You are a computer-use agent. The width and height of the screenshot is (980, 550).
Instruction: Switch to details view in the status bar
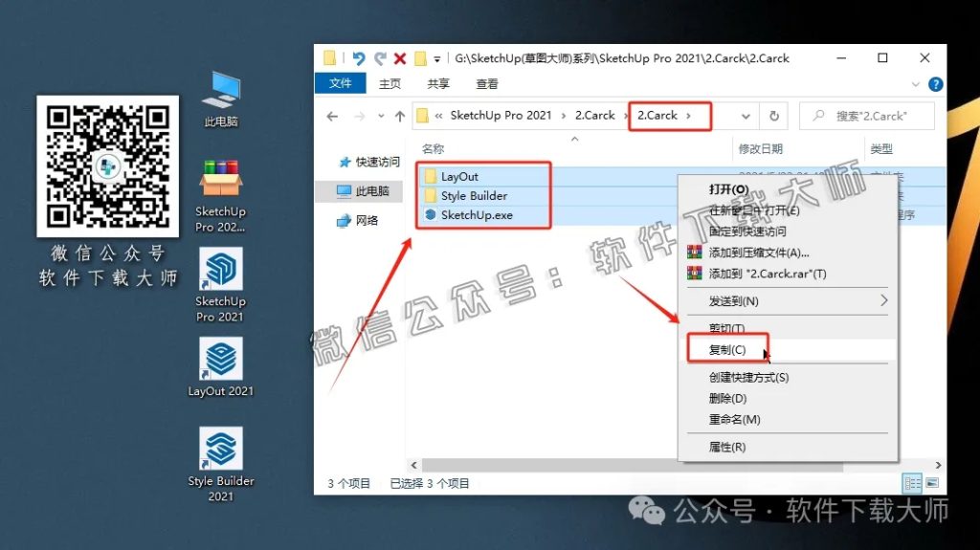(912, 483)
